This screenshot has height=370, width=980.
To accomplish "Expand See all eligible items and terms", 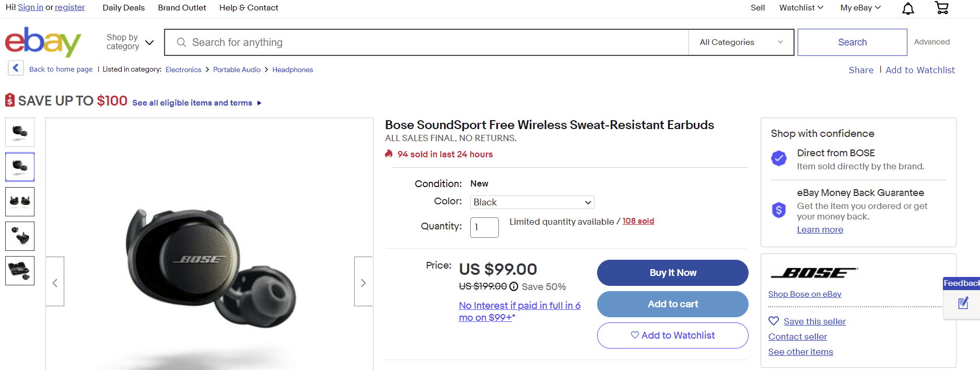I will 196,103.
